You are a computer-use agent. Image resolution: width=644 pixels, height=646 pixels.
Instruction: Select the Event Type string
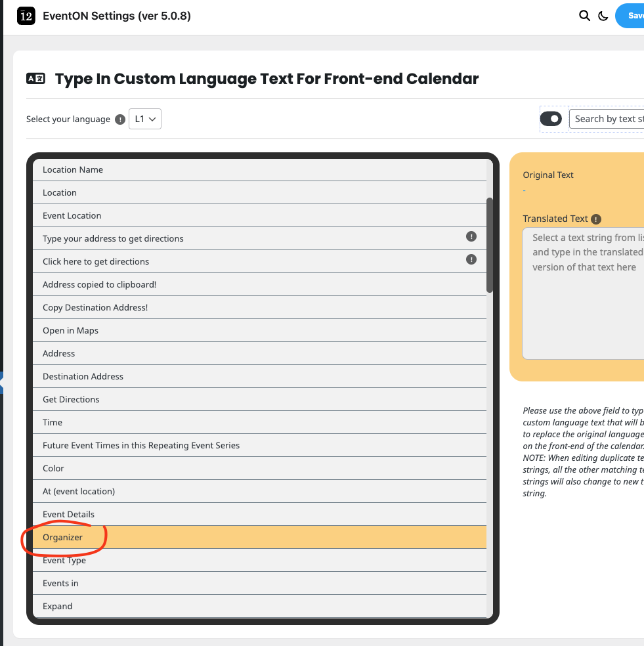coord(64,560)
